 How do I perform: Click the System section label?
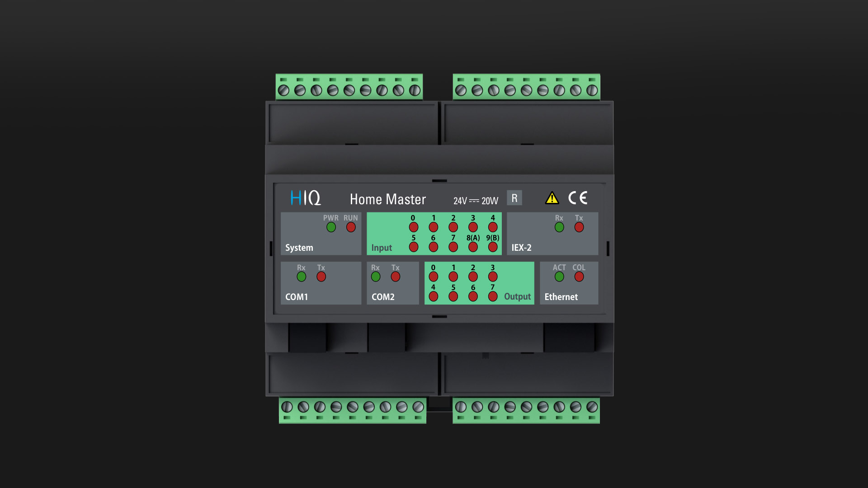tap(299, 248)
